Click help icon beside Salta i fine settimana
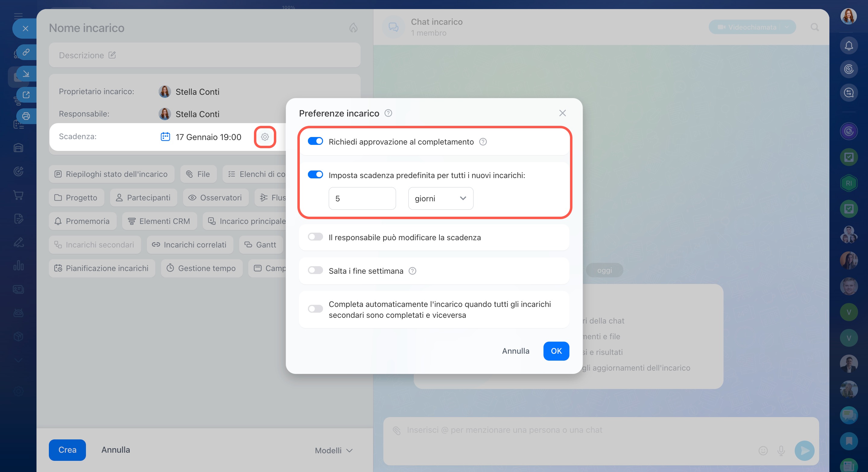Viewport: 868px width, 472px height. pos(412,271)
